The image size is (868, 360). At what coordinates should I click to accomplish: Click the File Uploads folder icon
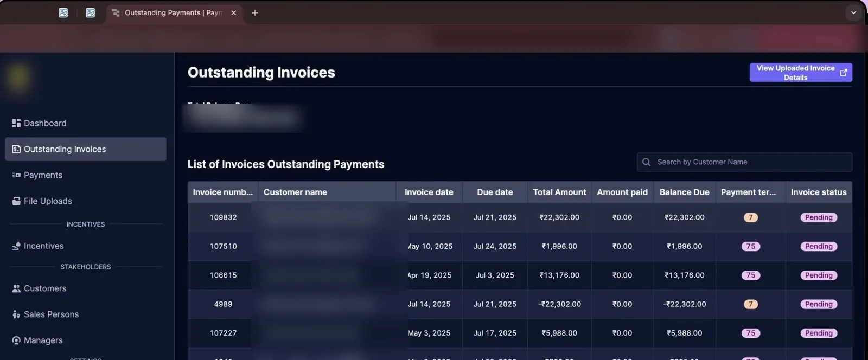16,201
